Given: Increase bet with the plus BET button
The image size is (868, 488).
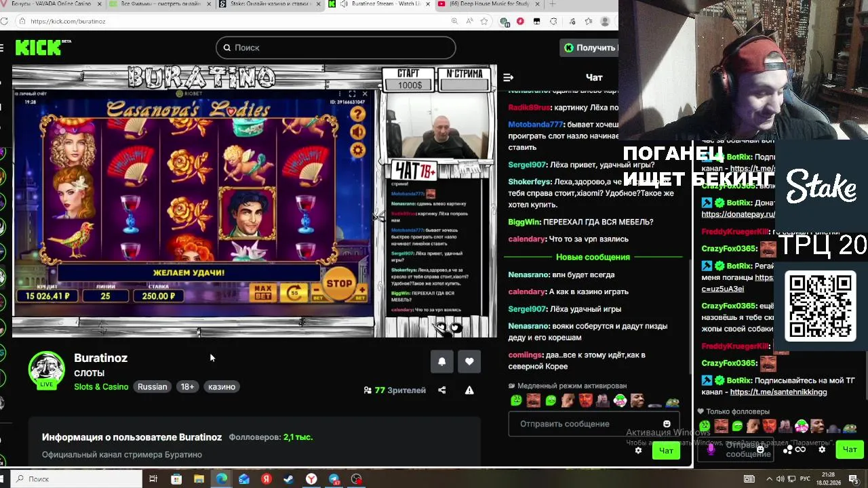Looking at the screenshot, I should click(x=361, y=293).
